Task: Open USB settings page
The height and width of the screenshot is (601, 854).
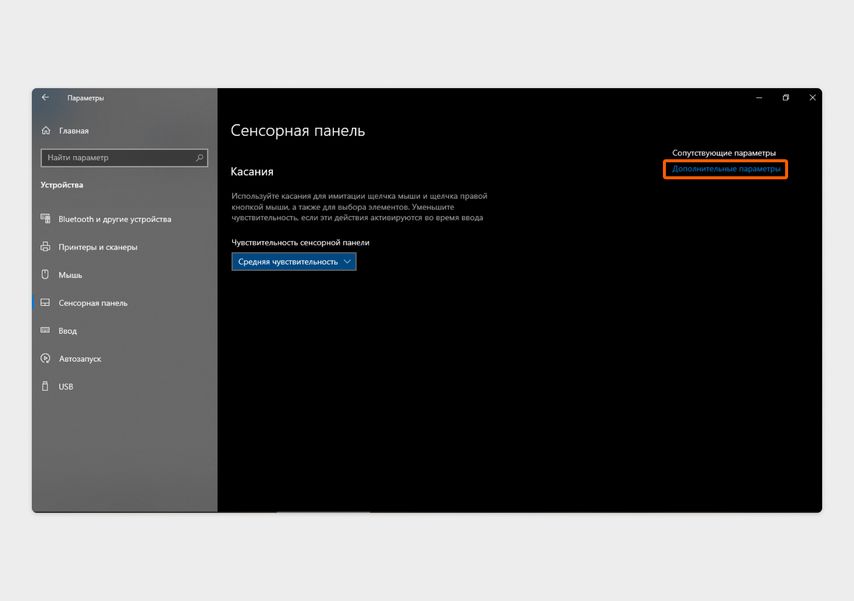Action: (x=65, y=387)
